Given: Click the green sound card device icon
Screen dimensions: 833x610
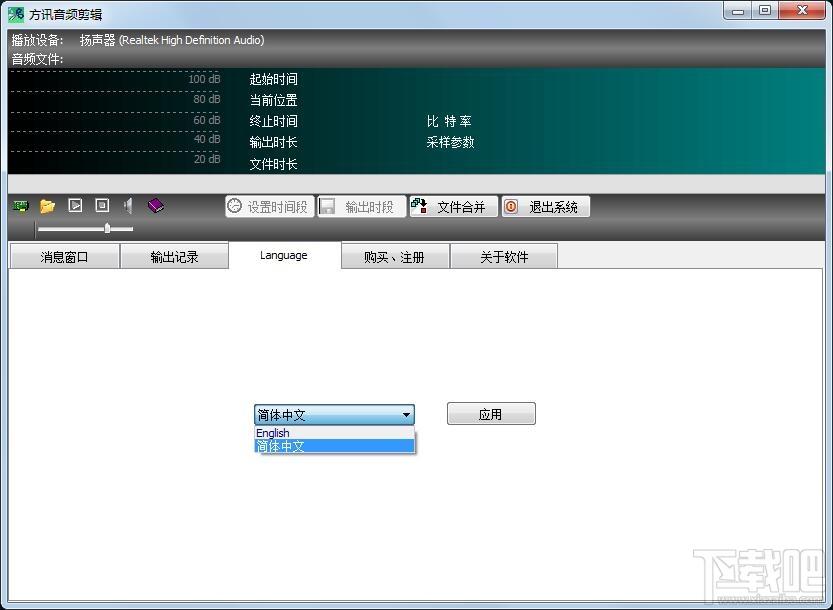Looking at the screenshot, I should point(21,206).
